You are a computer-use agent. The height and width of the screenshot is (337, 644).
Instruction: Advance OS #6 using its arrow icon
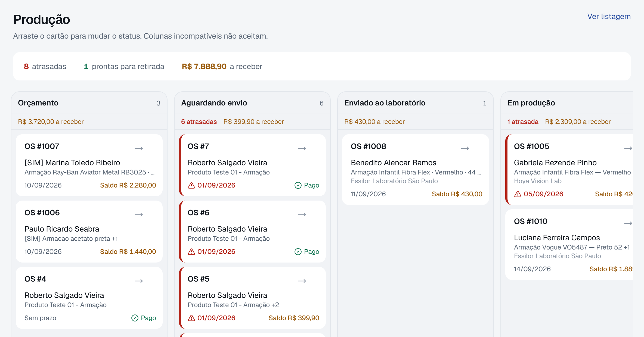pyautogui.click(x=302, y=214)
